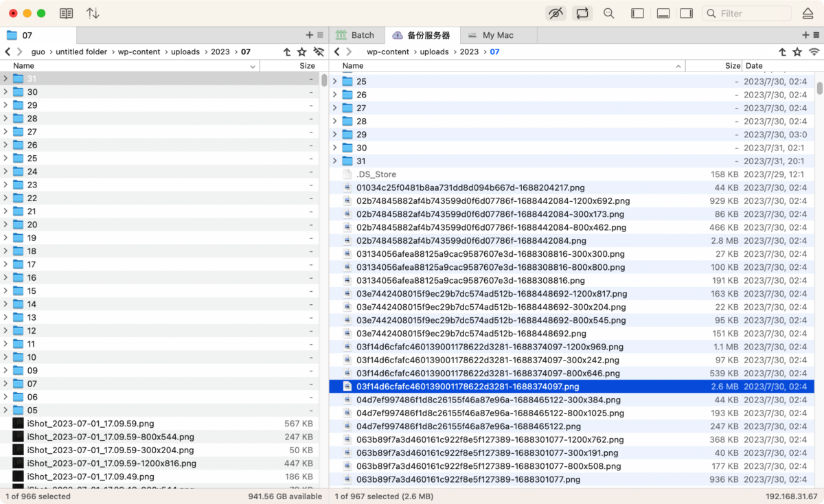
Task: Open 2023 in the right breadcrumb
Action: 470,51
